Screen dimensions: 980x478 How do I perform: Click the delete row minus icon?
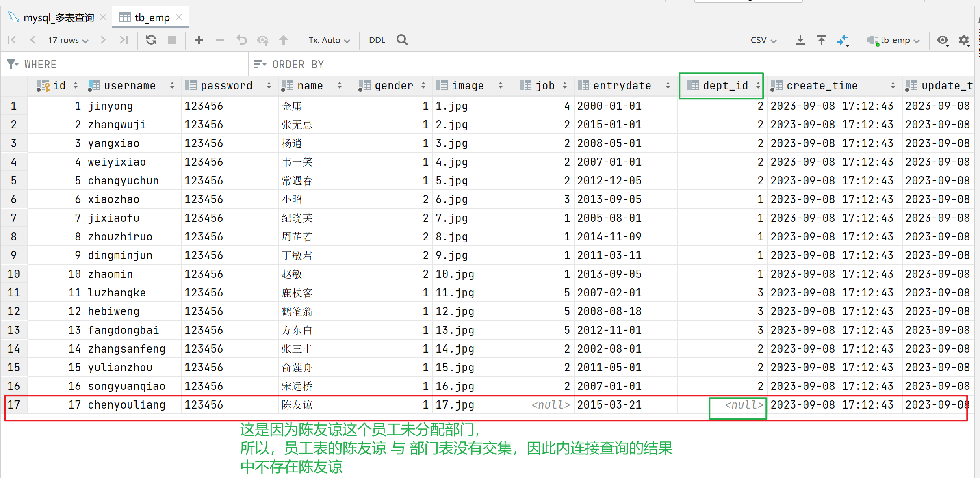[220, 40]
